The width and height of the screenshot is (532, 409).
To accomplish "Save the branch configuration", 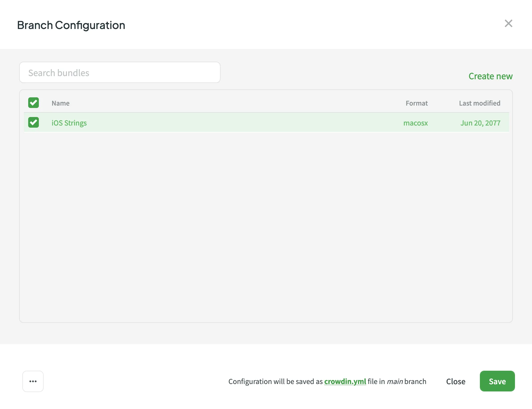I will pos(497,381).
